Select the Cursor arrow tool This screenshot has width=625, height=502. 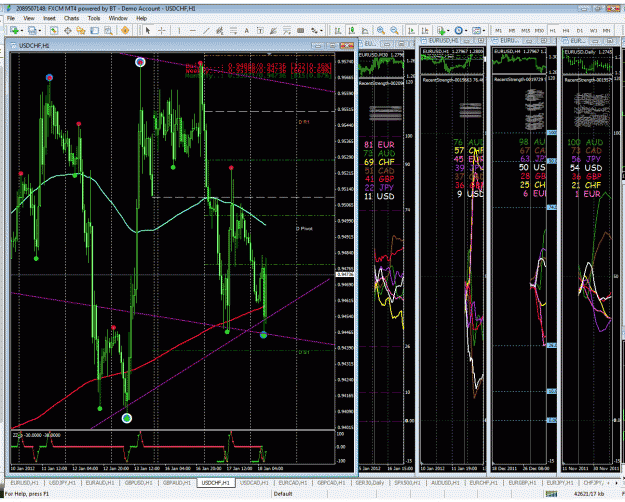pyautogui.click(x=148, y=30)
